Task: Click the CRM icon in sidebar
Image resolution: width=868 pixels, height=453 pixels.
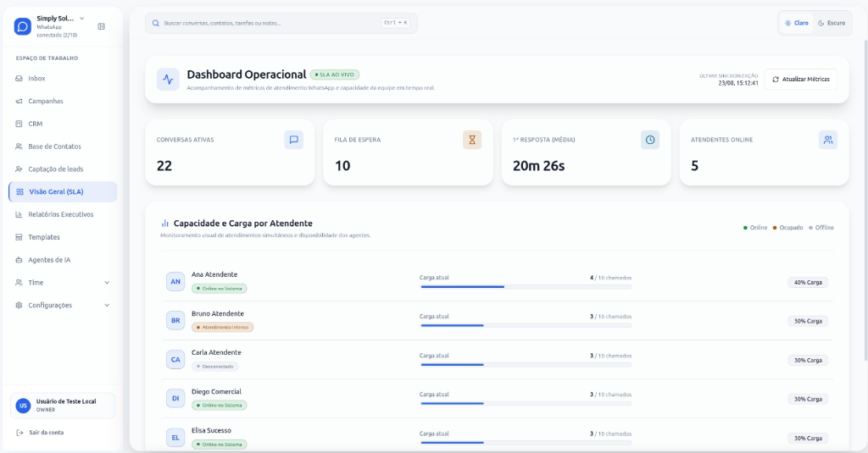Action: (19, 124)
